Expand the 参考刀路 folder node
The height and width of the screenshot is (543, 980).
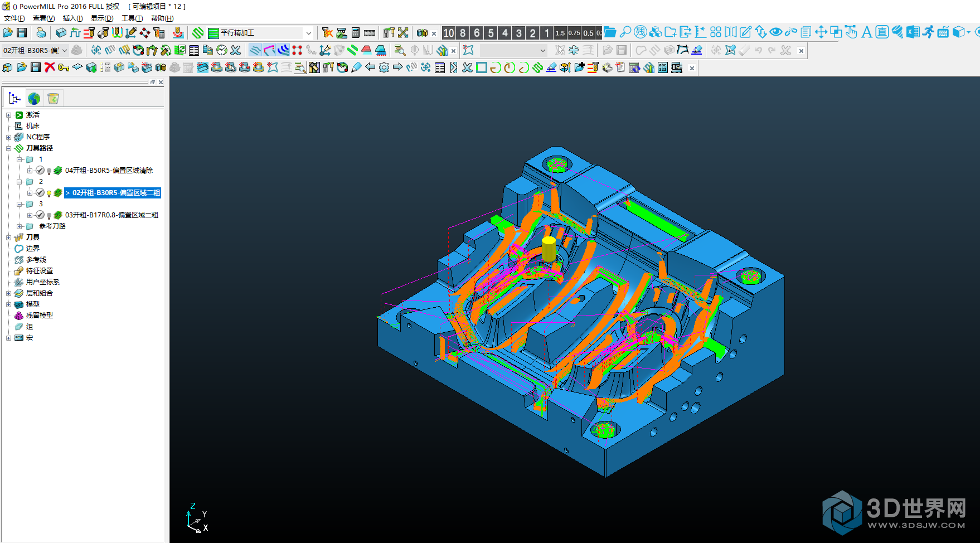coord(20,226)
